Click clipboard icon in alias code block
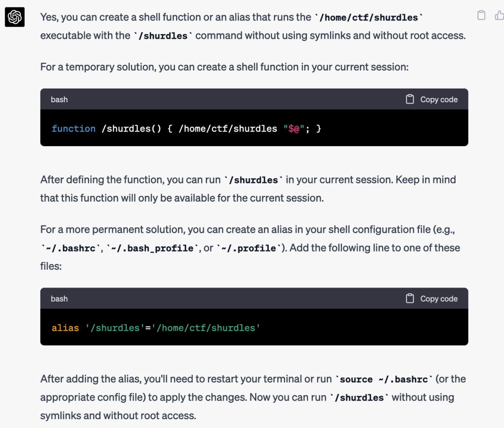504x428 pixels. [410, 298]
